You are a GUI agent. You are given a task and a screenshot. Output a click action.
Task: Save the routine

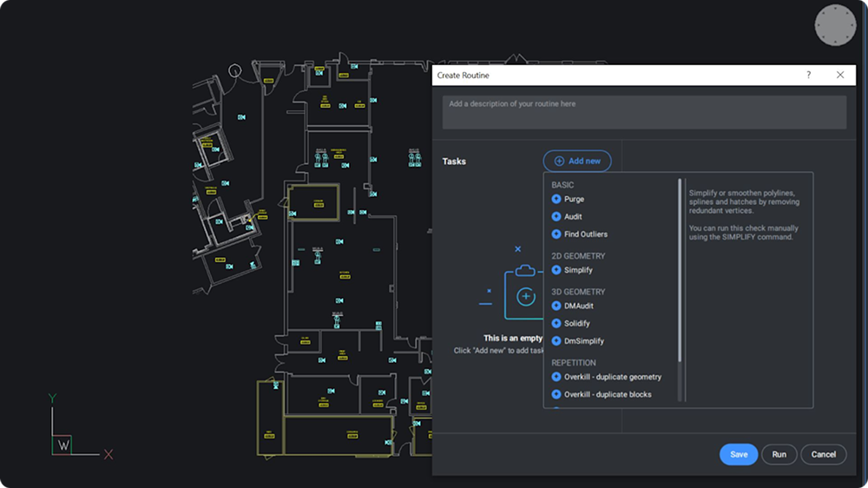(x=739, y=454)
